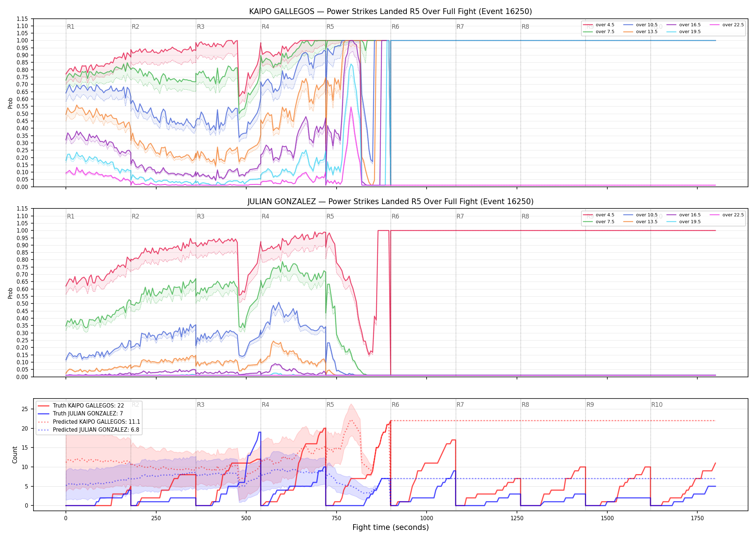Image resolution: width=756 pixels, height=540 pixels.
Task: Click the R3 round marker in Julian chart
Action: click(x=201, y=216)
